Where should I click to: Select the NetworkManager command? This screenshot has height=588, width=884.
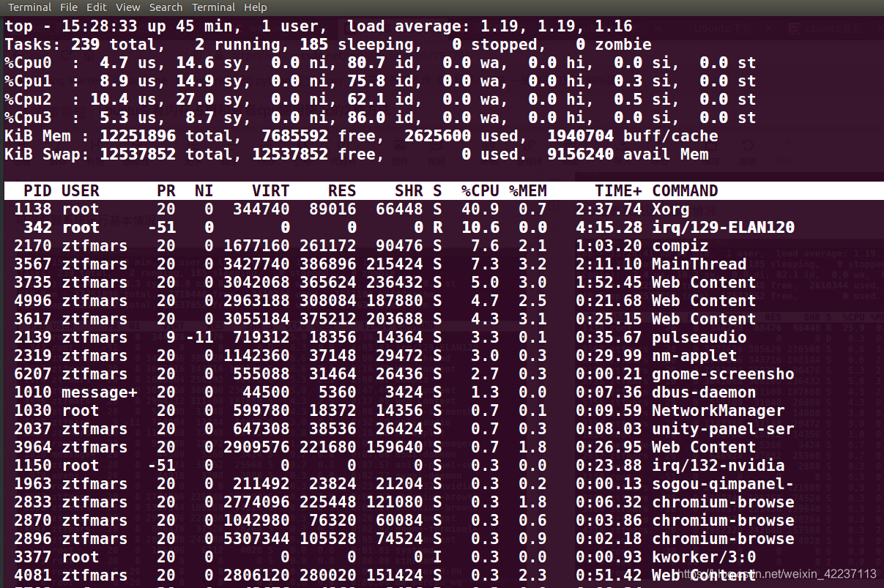click(x=718, y=411)
